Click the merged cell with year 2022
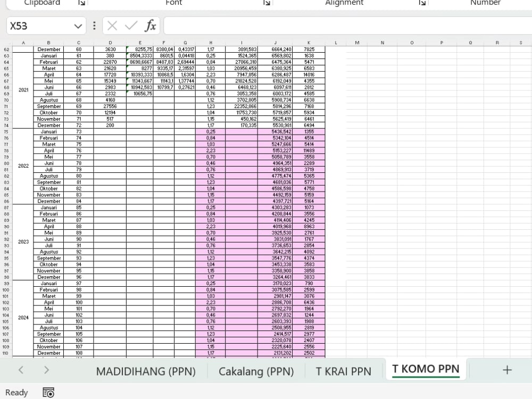The height and width of the screenshot is (399, 532). (x=23, y=166)
